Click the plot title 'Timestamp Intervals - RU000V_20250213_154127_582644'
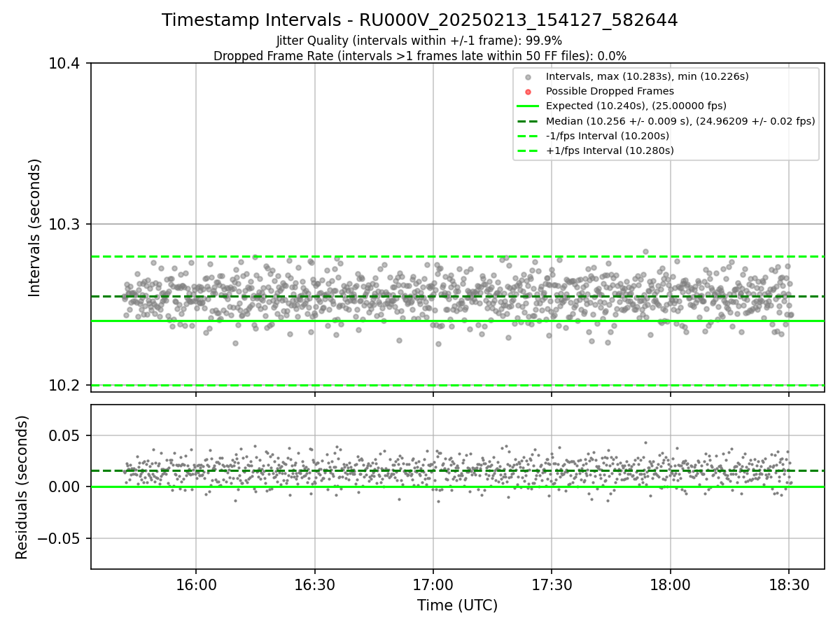 [x=419, y=20]
